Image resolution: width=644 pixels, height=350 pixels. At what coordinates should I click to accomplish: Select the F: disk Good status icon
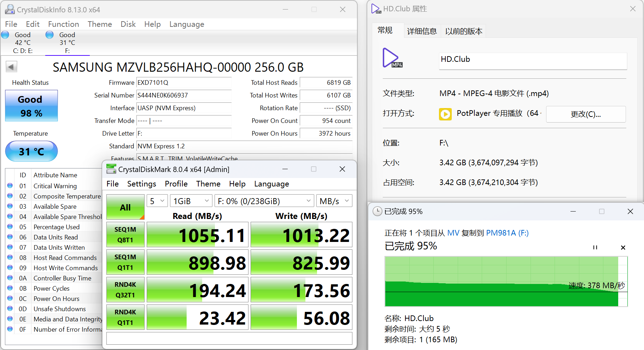[49, 35]
